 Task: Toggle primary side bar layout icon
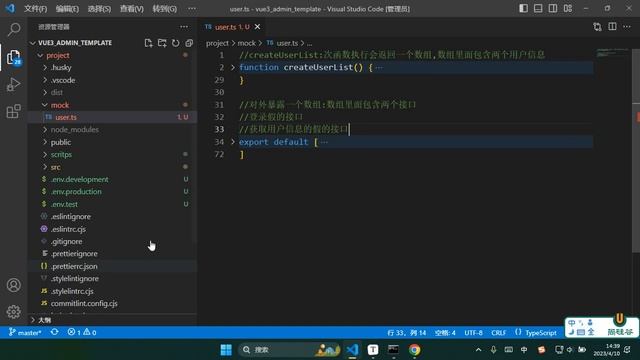pyautogui.click(x=523, y=9)
